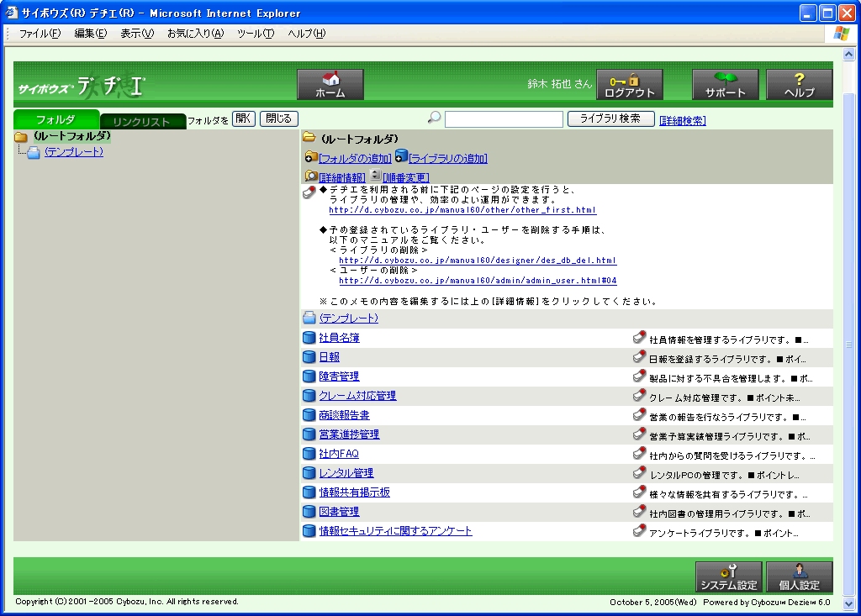
Task: Click the page scrollbar down arrow
Action: [849, 603]
